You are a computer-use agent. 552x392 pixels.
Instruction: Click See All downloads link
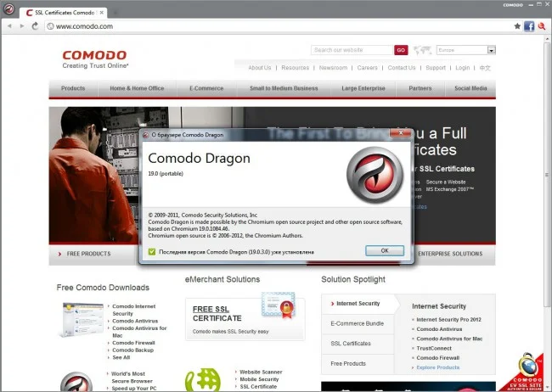point(121,357)
